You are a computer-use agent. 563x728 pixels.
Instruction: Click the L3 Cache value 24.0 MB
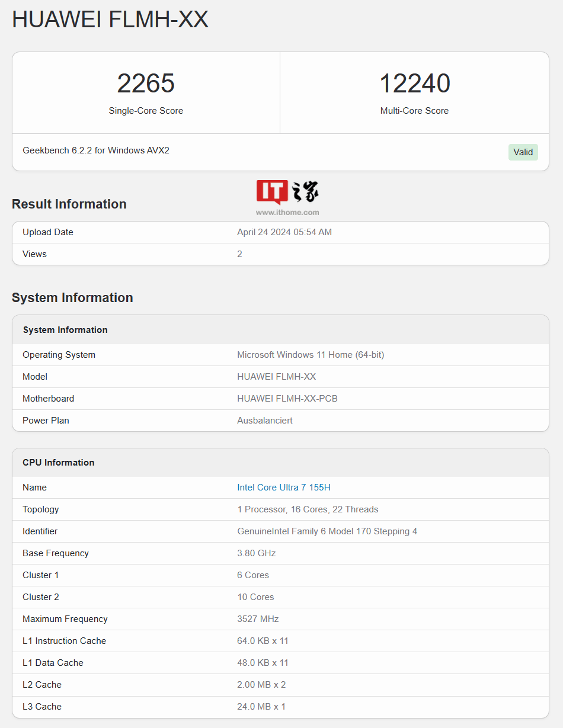point(261,707)
